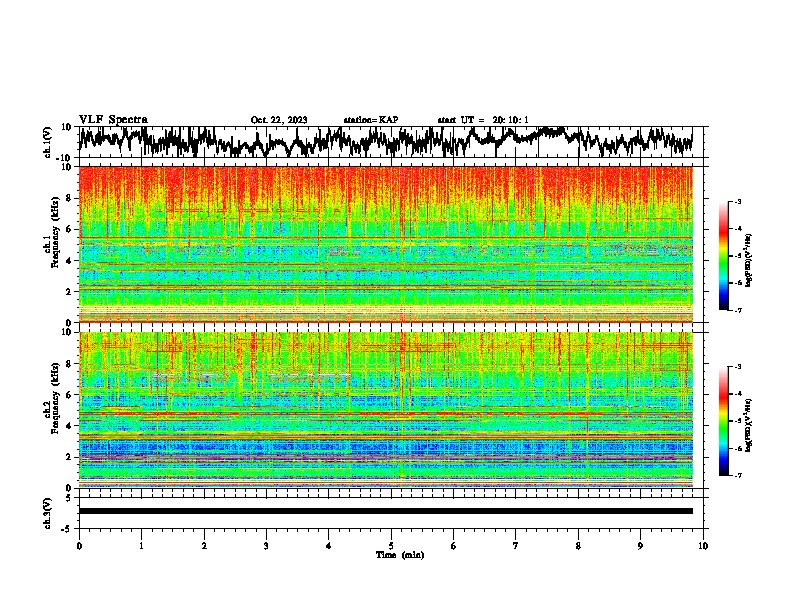
Task: Select the date "Oct. 22, 2023"
Action: click(x=279, y=120)
